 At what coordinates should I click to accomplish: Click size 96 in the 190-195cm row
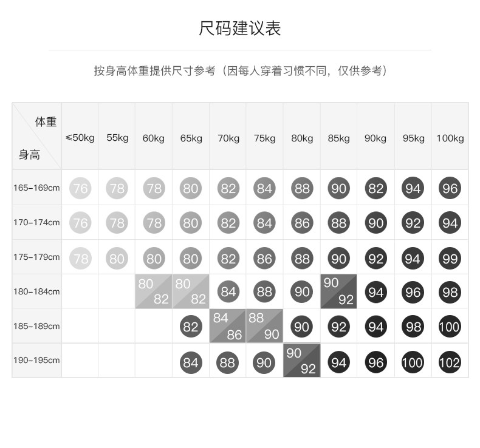[376, 362]
